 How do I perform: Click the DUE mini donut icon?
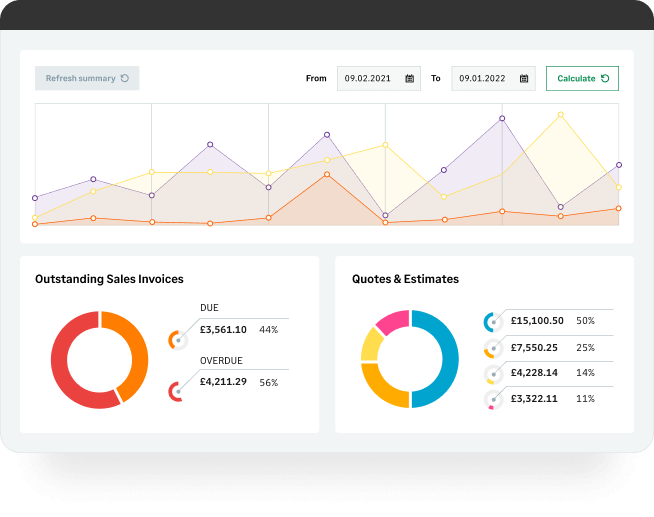point(177,339)
